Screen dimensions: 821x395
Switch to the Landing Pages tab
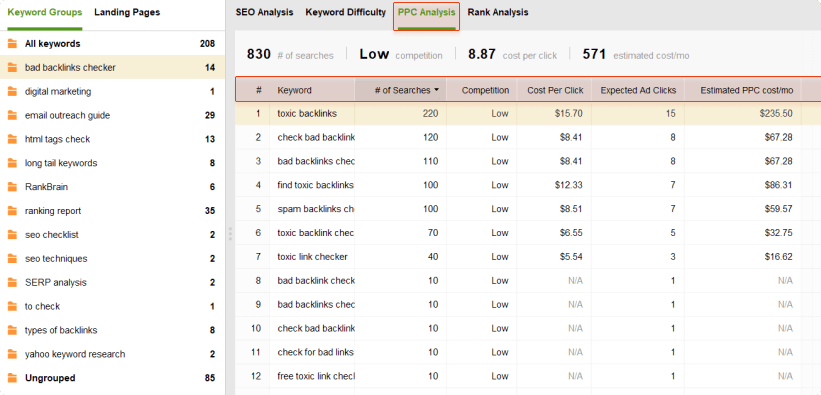pos(127,12)
